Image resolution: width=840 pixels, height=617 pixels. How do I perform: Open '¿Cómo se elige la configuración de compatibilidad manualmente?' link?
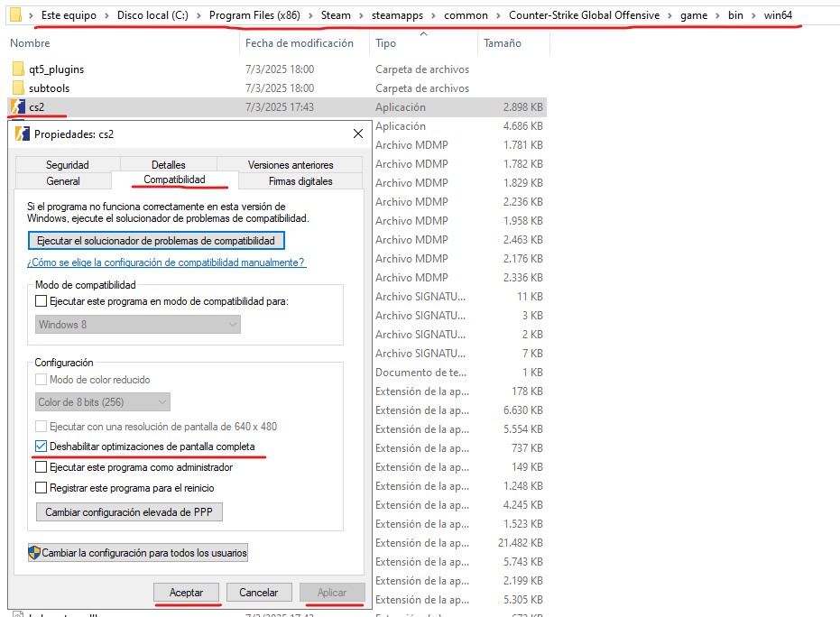166,262
